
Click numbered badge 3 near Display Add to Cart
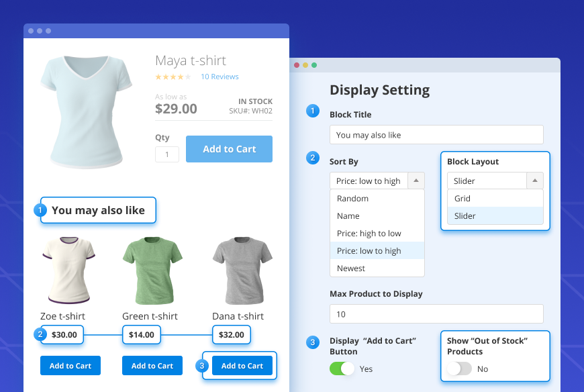tap(313, 342)
